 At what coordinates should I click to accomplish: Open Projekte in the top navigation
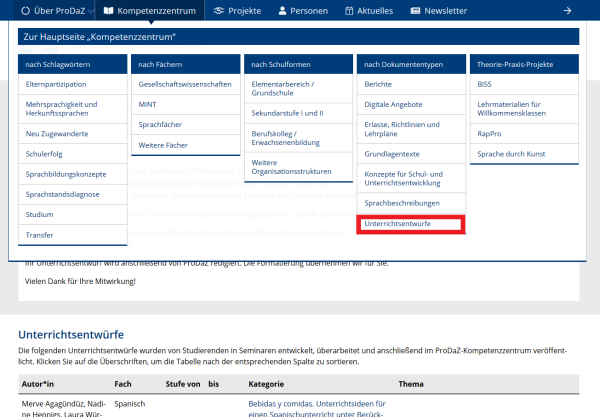(x=237, y=11)
